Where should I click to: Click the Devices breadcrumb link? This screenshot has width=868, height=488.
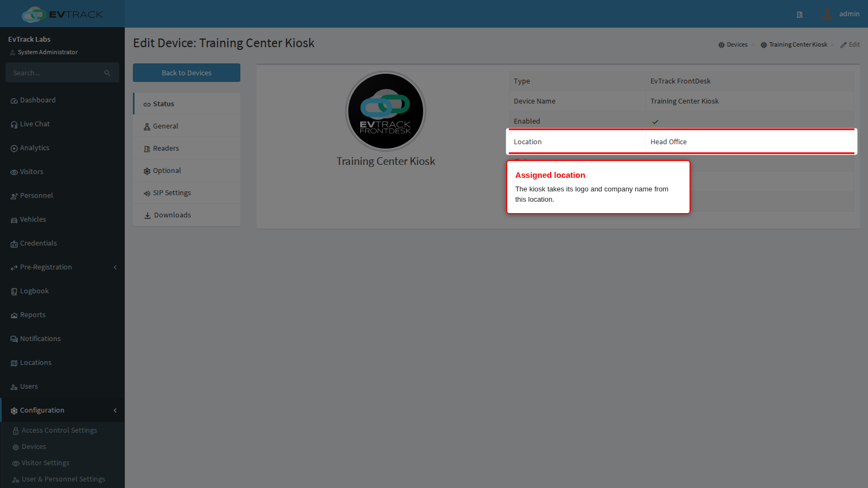[x=733, y=44]
